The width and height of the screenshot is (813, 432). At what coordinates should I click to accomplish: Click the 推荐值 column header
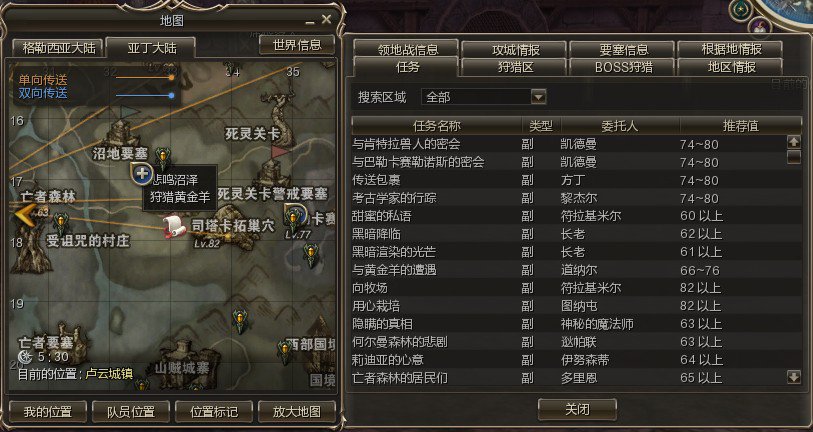740,126
